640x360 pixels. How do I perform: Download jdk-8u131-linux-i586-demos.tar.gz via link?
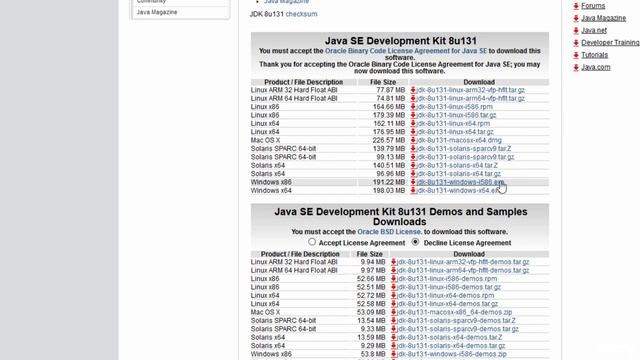point(449,287)
